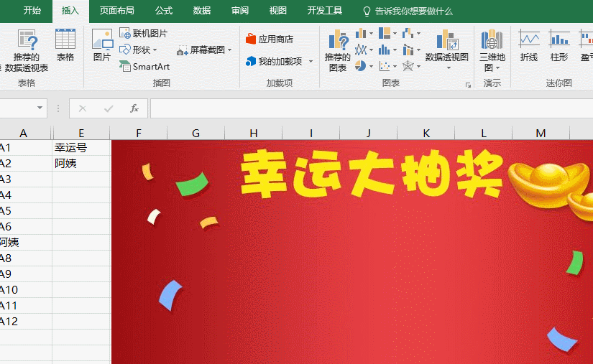
Task: Select column M header
Action: [x=541, y=133]
